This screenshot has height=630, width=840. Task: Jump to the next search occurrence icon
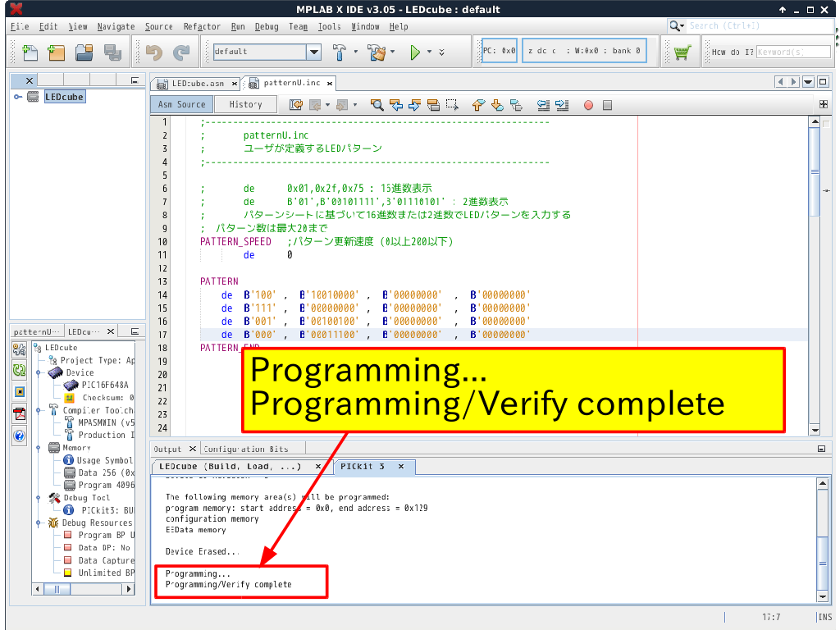pyautogui.click(x=414, y=105)
